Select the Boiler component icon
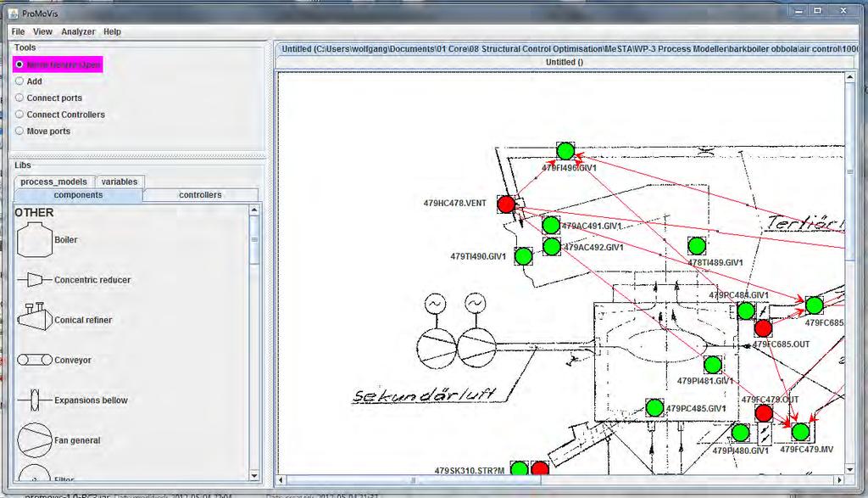Screen dimensions: 868x498 click(x=34, y=240)
